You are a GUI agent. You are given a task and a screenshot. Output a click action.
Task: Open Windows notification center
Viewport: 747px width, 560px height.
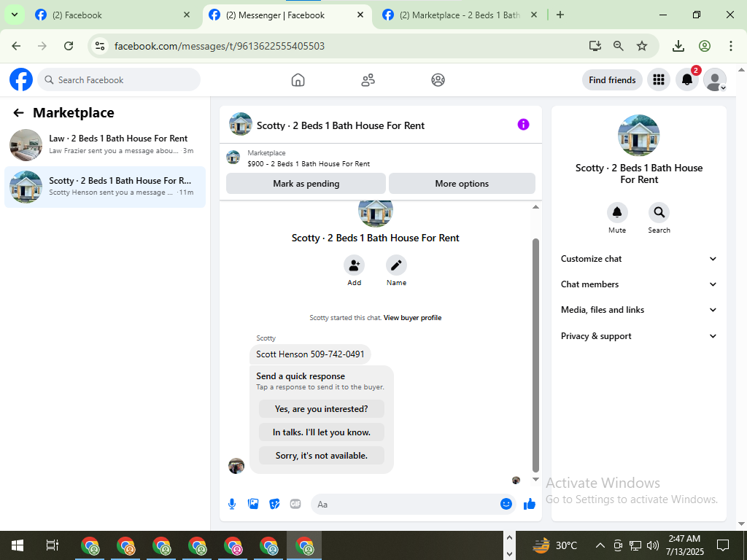pos(723,545)
